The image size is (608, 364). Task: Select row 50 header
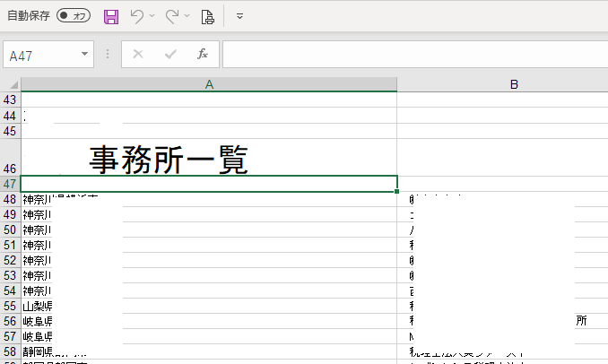tap(10, 230)
